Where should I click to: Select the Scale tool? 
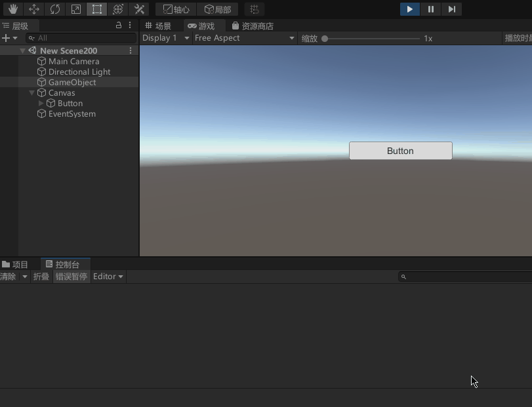tap(76, 9)
